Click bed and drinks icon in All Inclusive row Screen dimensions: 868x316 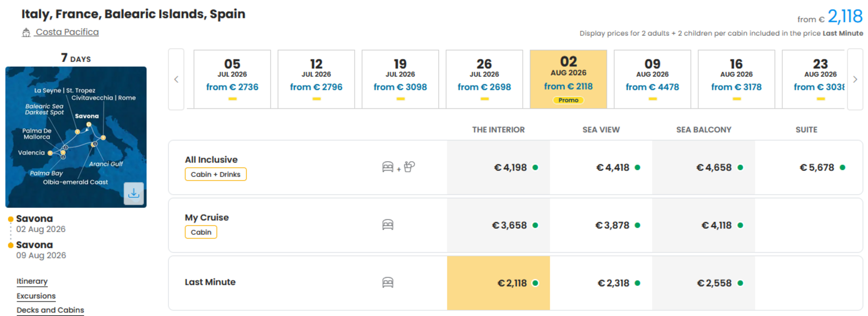tap(398, 167)
